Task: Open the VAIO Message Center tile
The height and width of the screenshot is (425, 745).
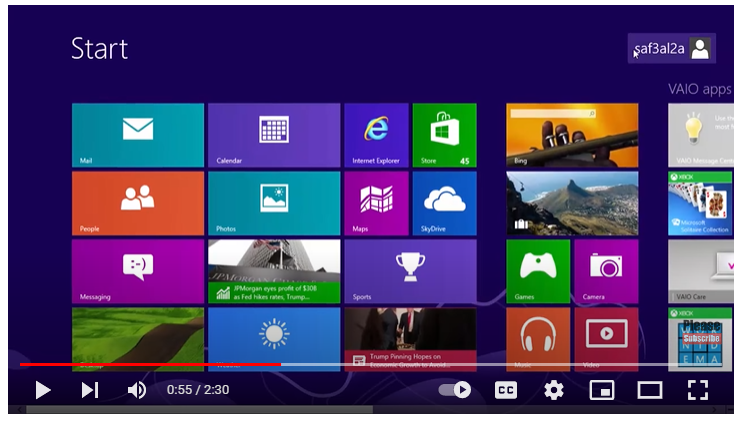Action: click(x=700, y=135)
